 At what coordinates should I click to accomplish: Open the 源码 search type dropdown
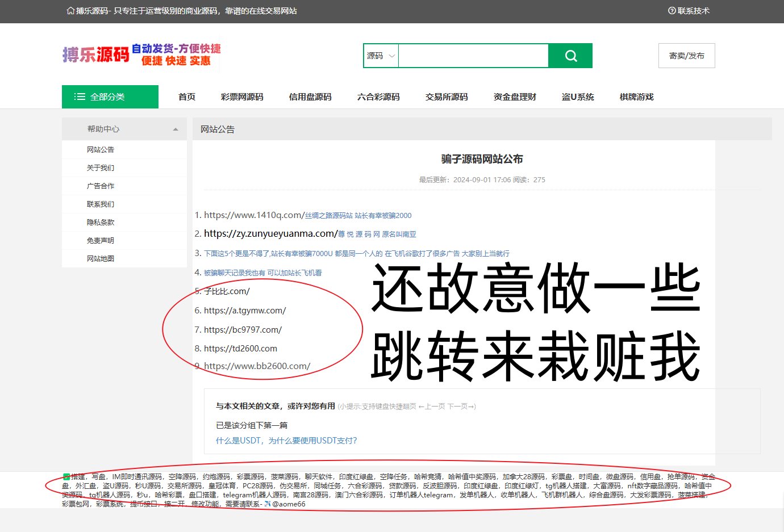click(x=381, y=56)
